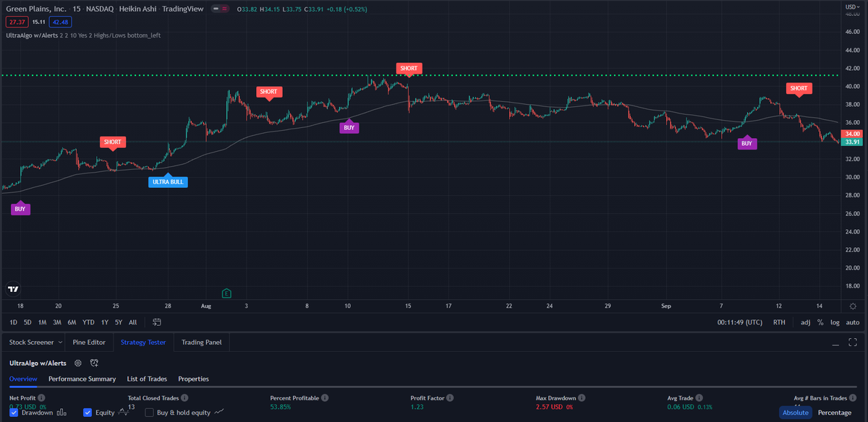Viewport: 868px width, 422px height.
Task: Toggle the Equity checkbox
Action: (x=88, y=413)
